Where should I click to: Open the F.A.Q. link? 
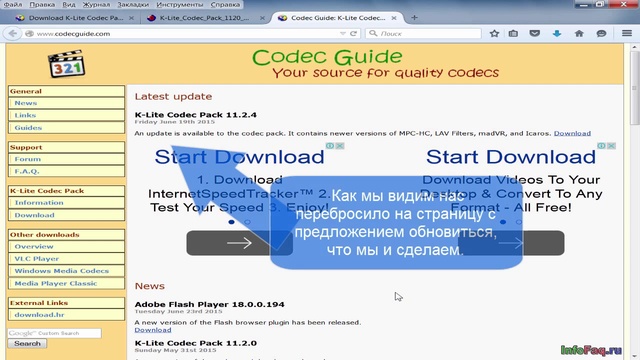(x=27, y=171)
